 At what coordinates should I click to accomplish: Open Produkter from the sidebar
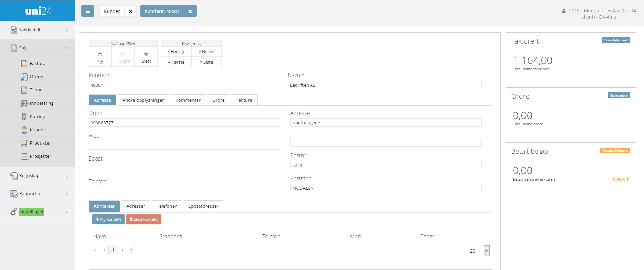[x=40, y=143]
